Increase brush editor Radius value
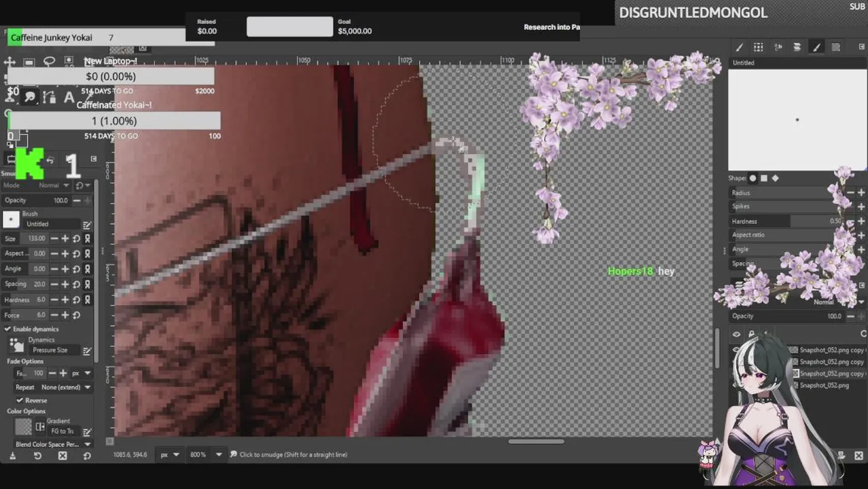This screenshot has height=489, width=868. pos(861,193)
